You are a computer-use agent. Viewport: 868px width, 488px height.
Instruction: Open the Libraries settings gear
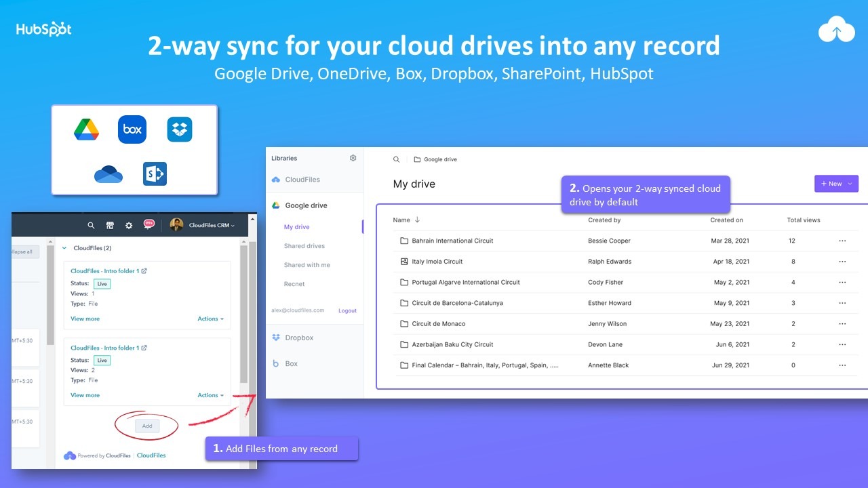pyautogui.click(x=353, y=157)
